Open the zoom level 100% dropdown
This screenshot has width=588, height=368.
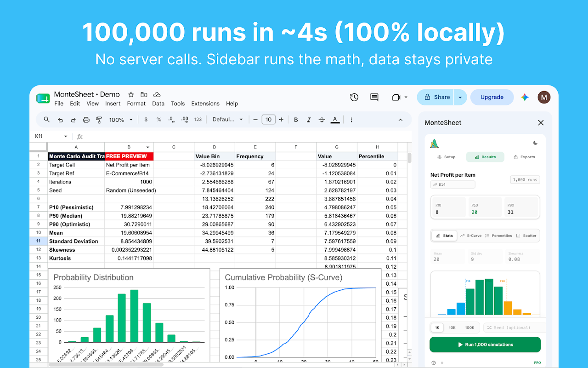[121, 120]
